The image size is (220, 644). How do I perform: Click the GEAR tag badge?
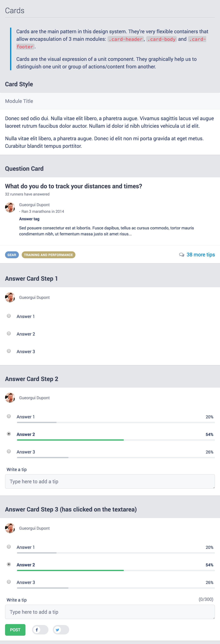tap(12, 255)
